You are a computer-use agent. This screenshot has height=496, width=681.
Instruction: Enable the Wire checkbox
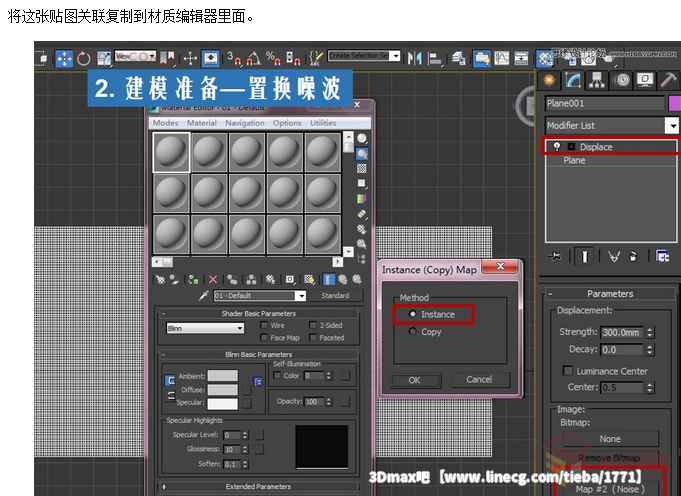tap(264, 325)
